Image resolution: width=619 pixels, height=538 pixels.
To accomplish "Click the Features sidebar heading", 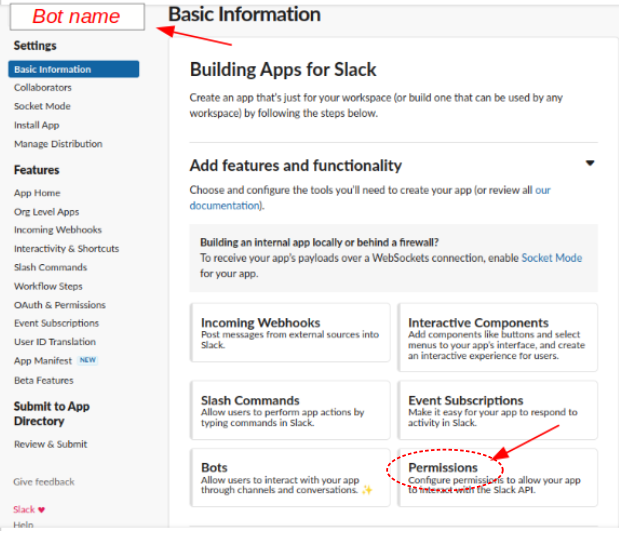I will click(x=37, y=170).
